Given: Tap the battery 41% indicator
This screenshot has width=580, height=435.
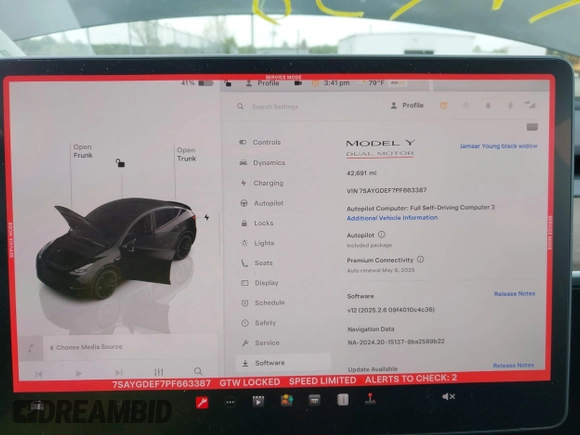Looking at the screenshot, I should tap(197, 83).
